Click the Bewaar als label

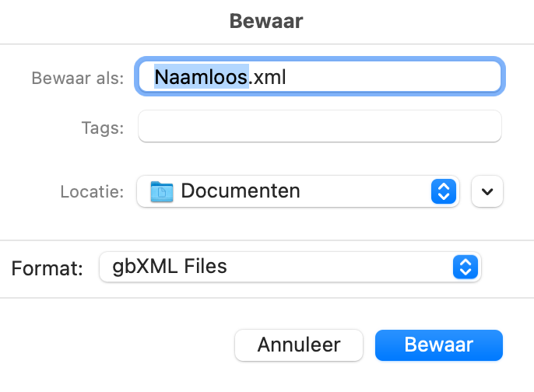[78, 78]
